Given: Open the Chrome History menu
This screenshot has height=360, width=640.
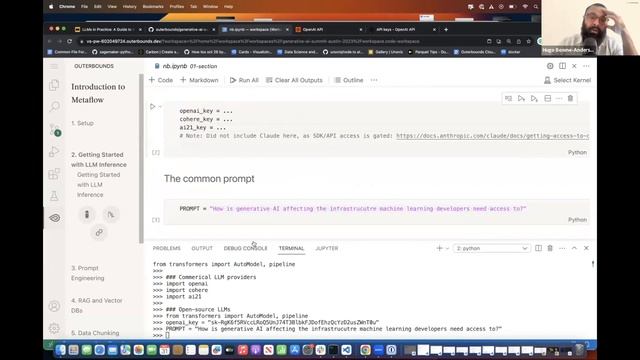Looking at the screenshot, I should [x=129, y=7].
